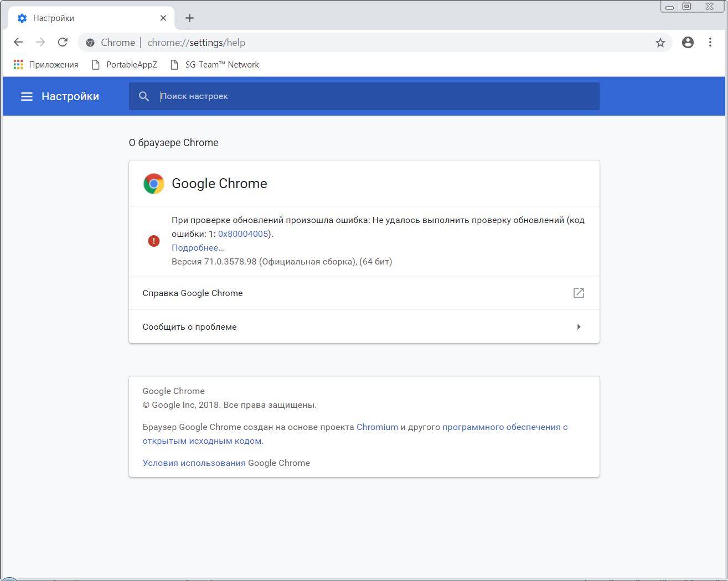
Task: Focus the Поиск настроек search field
Action: 364,96
